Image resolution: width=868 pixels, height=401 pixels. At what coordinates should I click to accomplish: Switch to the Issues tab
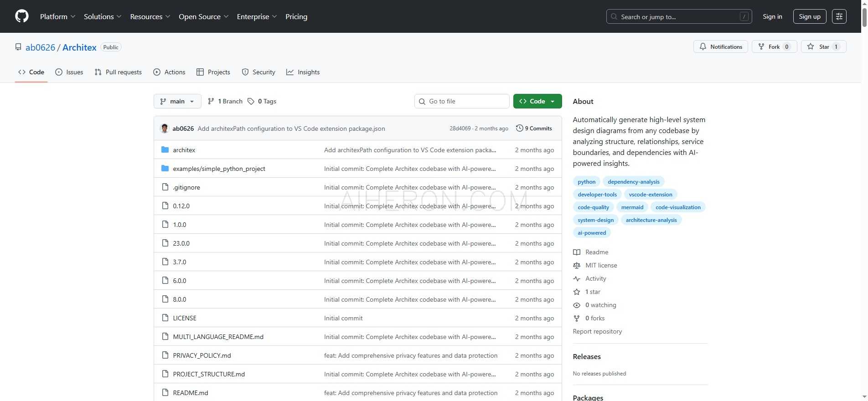coord(69,72)
